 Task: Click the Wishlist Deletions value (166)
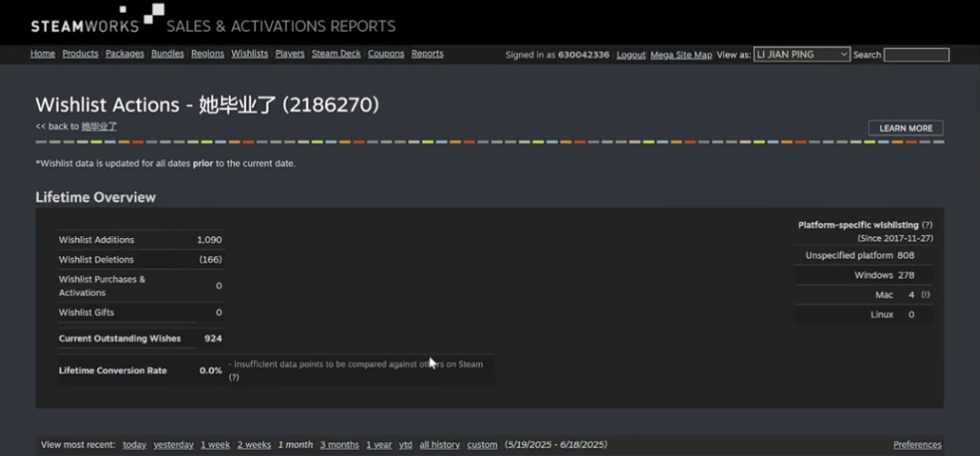point(211,260)
